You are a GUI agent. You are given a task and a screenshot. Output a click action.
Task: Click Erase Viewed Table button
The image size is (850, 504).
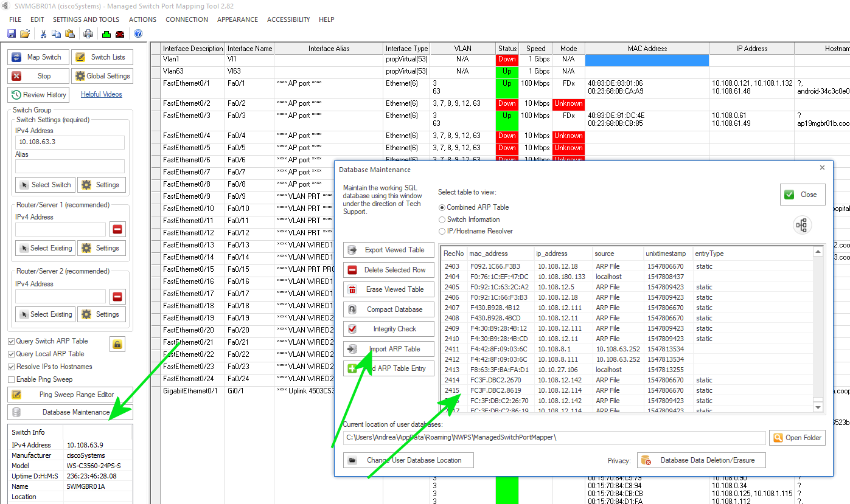point(389,289)
